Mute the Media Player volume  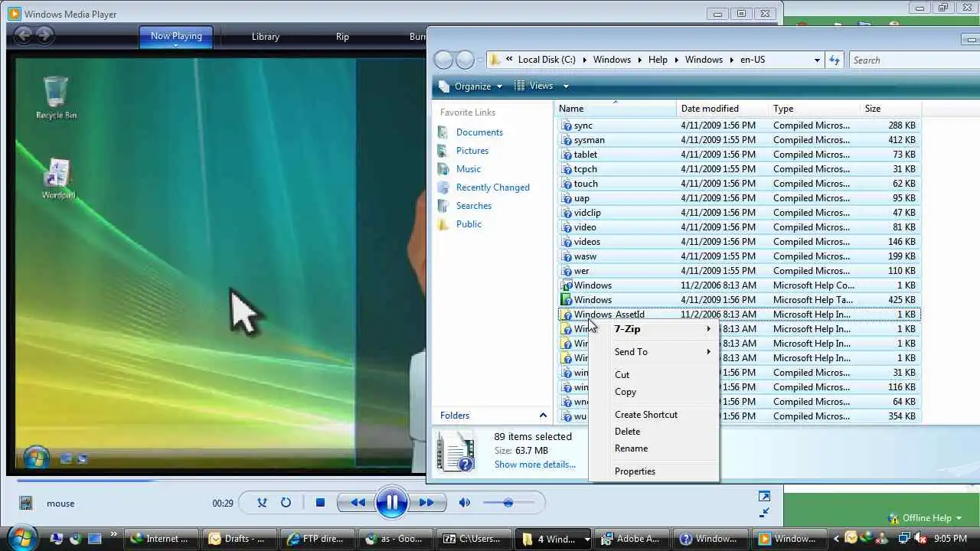tap(464, 503)
